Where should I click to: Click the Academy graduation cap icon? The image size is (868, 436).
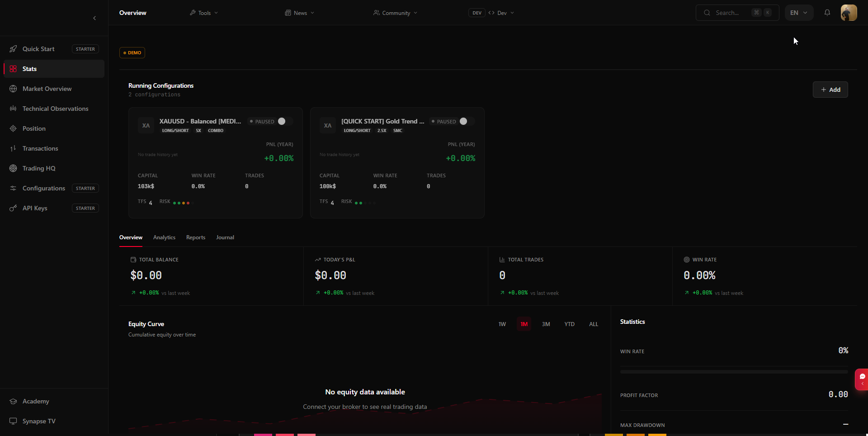click(13, 401)
